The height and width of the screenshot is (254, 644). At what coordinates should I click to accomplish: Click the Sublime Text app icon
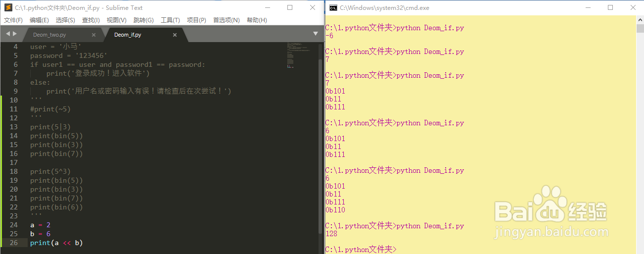pyautogui.click(x=7, y=7)
